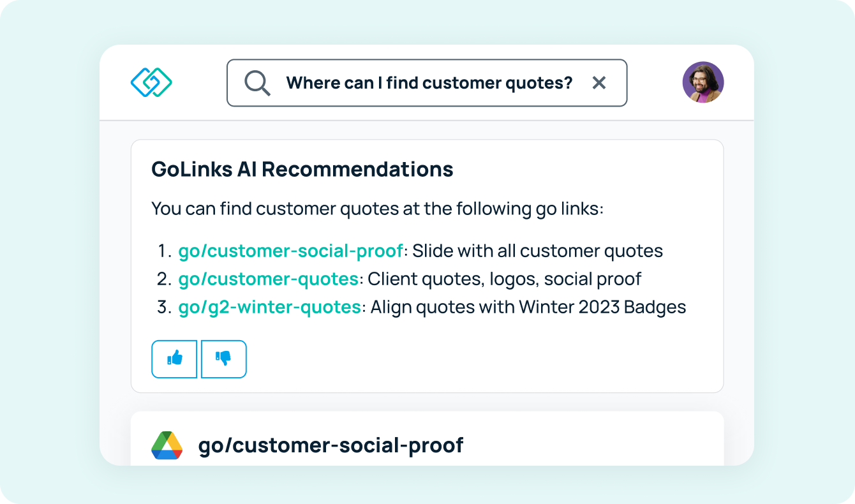855x504 pixels.
Task: Click the GoLinks AI Recommendations heading
Action: (302, 170)
